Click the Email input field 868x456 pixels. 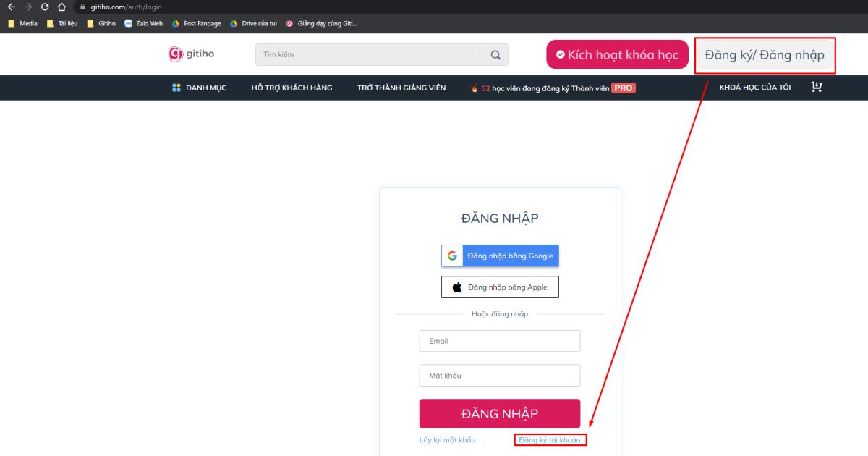(500, 341)
